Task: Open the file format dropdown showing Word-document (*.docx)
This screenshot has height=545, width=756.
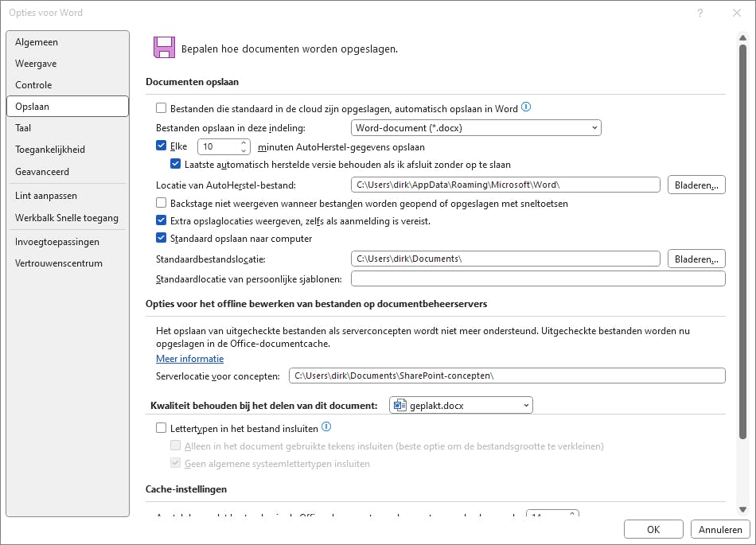Action: coord(476,127)
